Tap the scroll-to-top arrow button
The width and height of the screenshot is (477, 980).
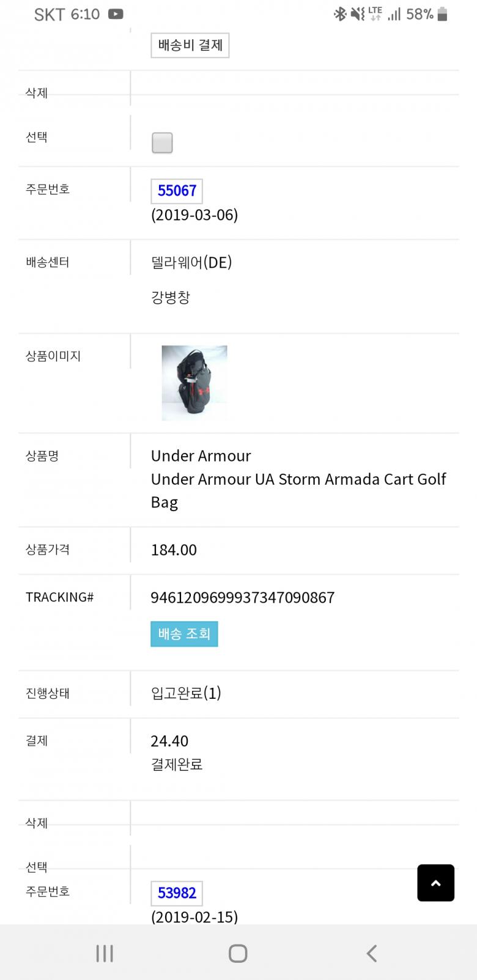[x=435, y=882]
